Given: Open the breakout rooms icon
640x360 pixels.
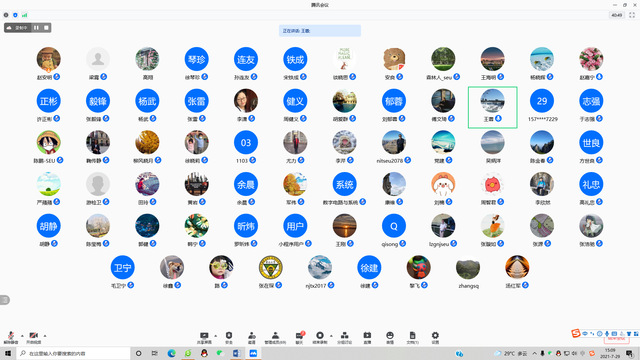Looking at the screenshot, I should click(x=344, y=338).
